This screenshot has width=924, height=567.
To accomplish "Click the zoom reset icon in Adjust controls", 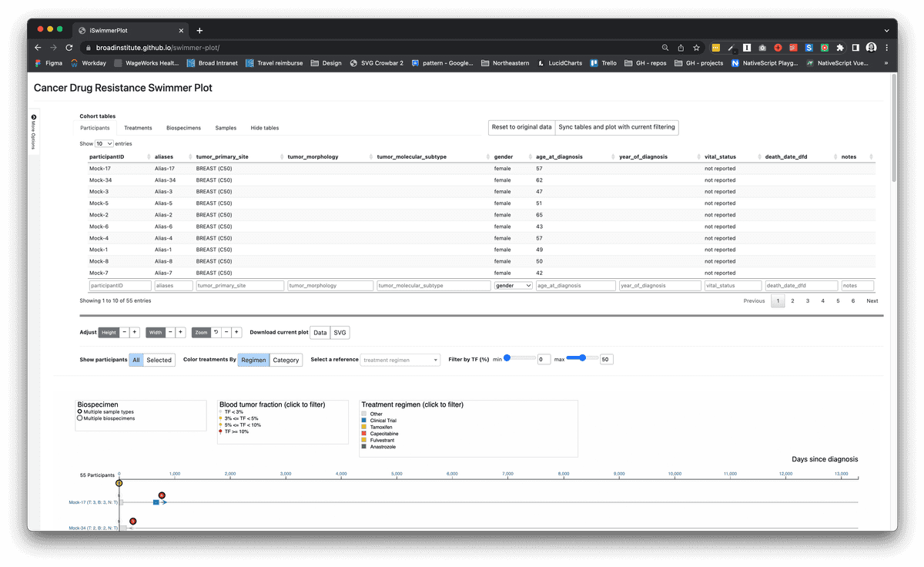I will [216, 333].
